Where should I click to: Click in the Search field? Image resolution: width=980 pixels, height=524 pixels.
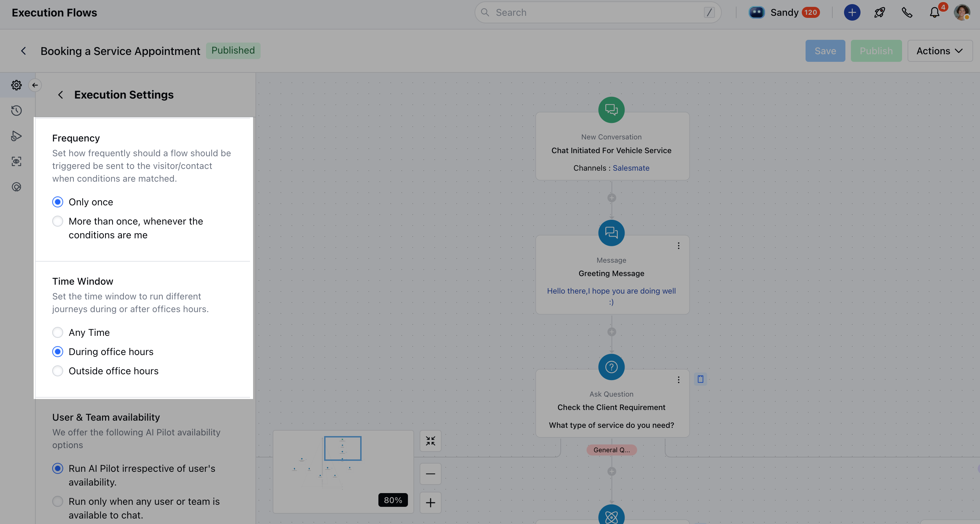click(598, 13)
